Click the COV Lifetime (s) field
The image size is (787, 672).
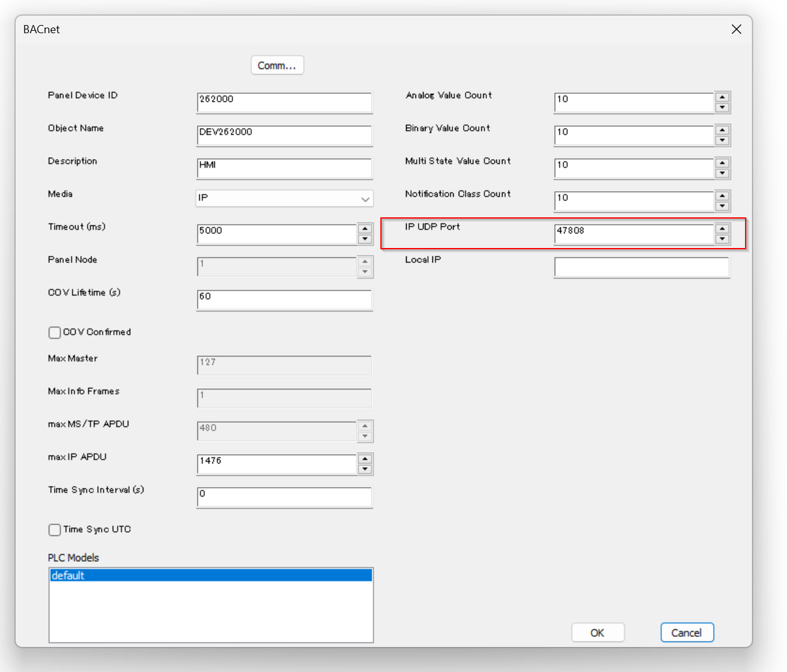pyautogui.click(x=284, y=300)
